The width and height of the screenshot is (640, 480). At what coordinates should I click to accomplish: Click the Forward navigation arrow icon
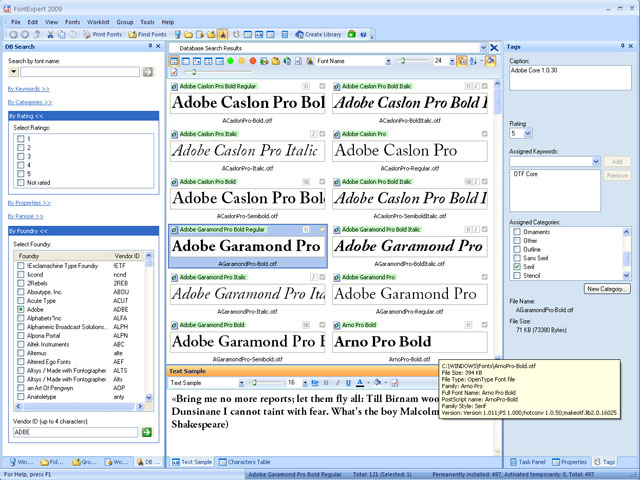click(25, 35)
